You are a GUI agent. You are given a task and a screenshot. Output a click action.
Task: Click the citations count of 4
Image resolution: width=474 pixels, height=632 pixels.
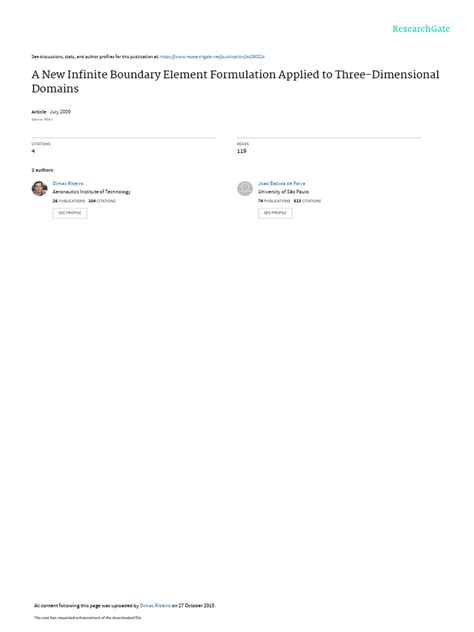(33, 151)
